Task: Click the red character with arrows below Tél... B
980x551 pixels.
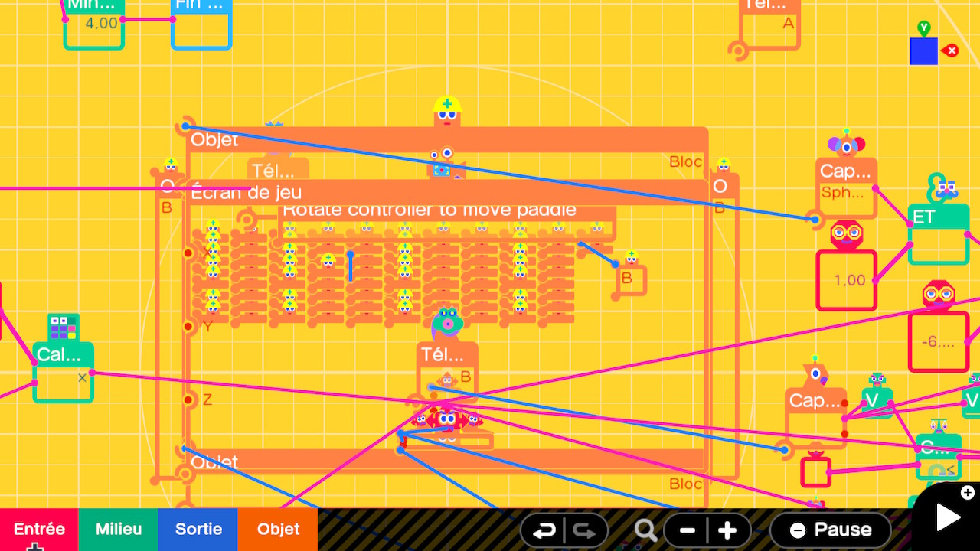Action: click(447, 419)
